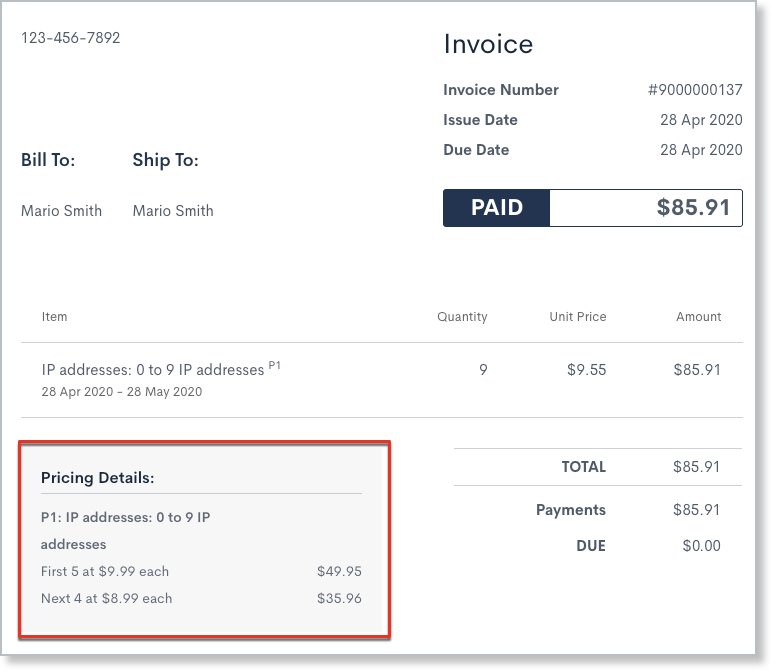The height and width of the screenshot is (670, 771).
Task: Click the Quantity column header
Action: point(462,317)
